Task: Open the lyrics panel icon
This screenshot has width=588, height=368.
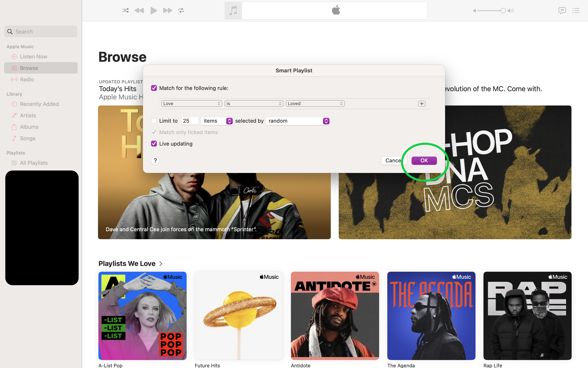Action: (x=562, y=10)
